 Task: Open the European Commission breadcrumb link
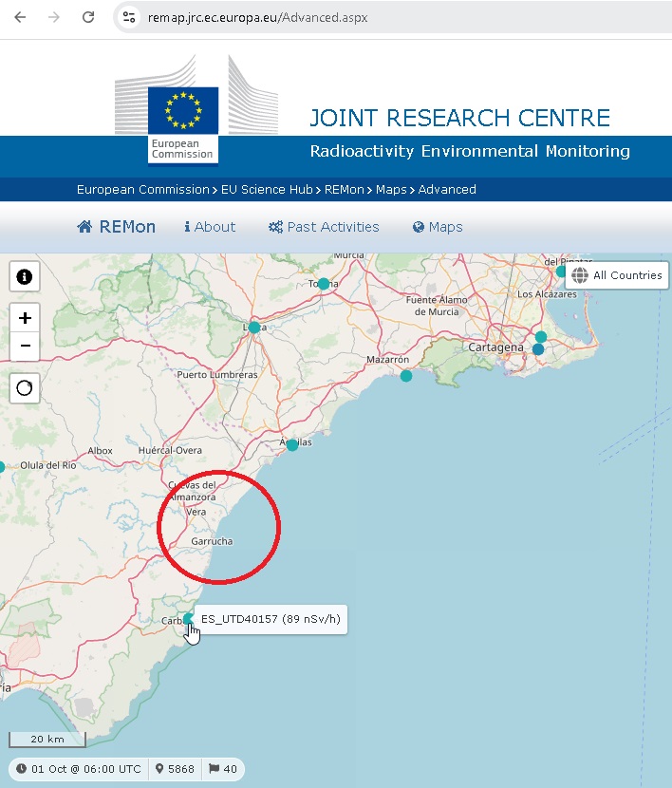click(x=142, y=190)
